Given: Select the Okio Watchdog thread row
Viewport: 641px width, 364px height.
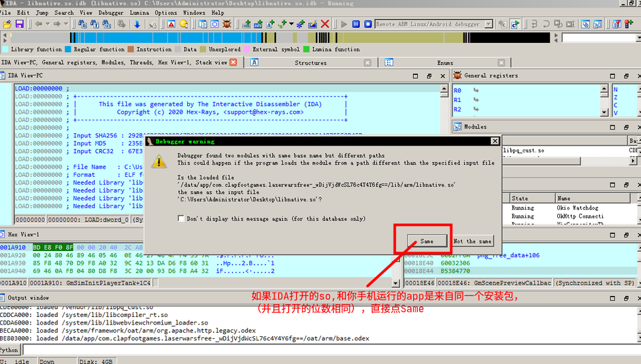Looking at the screenshot, I should 570,208.
